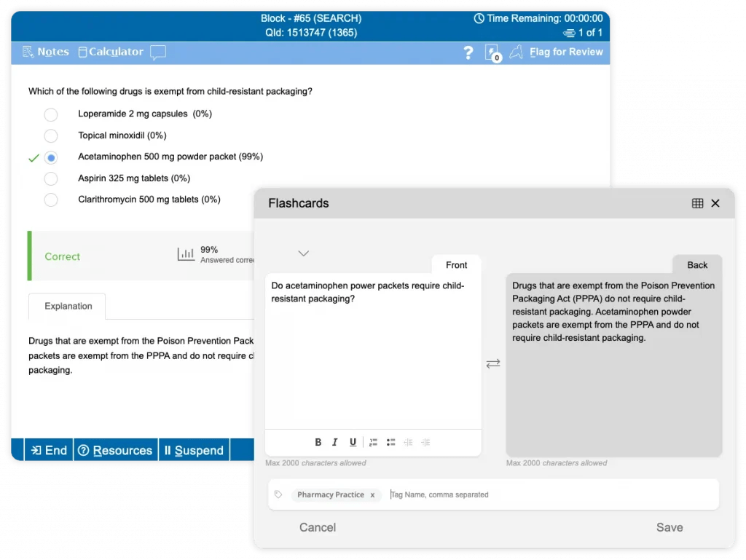Screen dimensions: 746x560
Task: Click the flag icon beside Flag for Review
Action: (515, 52)
